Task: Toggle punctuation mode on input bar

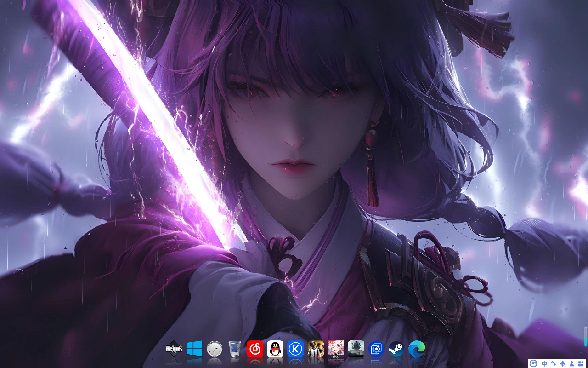Action: click(554, 363)
